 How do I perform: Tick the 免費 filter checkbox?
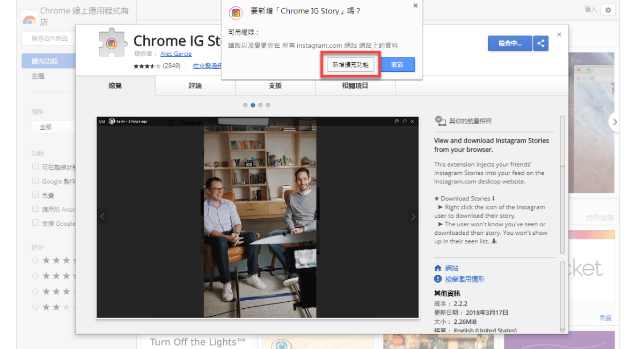pos(35,195)
